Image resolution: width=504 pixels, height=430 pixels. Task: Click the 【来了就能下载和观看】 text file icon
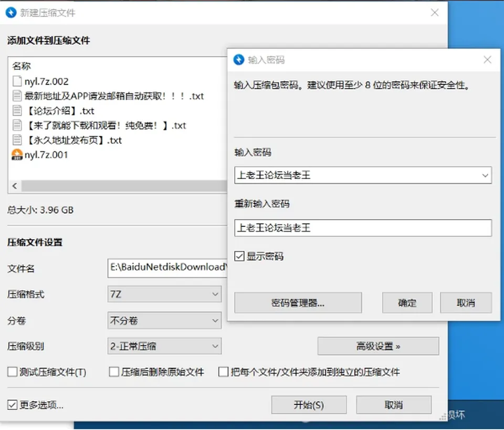17,125
